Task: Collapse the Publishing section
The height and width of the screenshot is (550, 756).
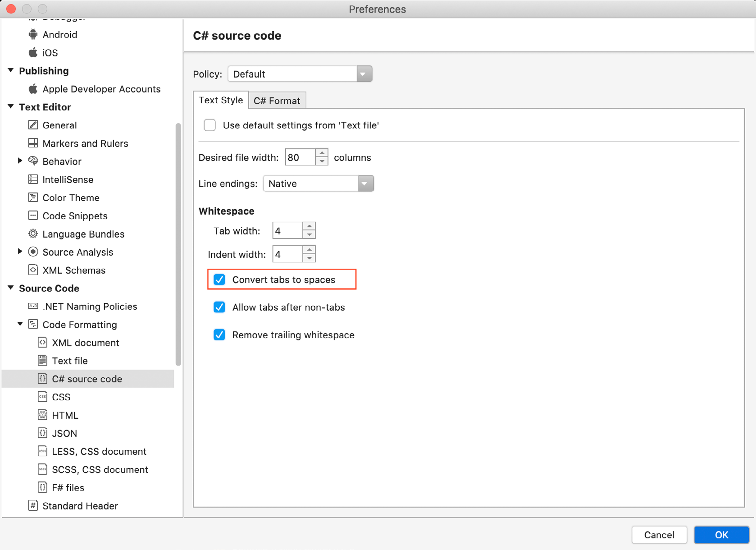Action: pos(10,70)
